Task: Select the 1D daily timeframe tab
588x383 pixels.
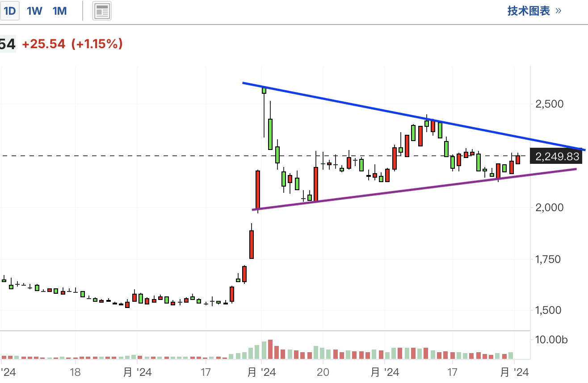Action: click(x=9, y=11)
